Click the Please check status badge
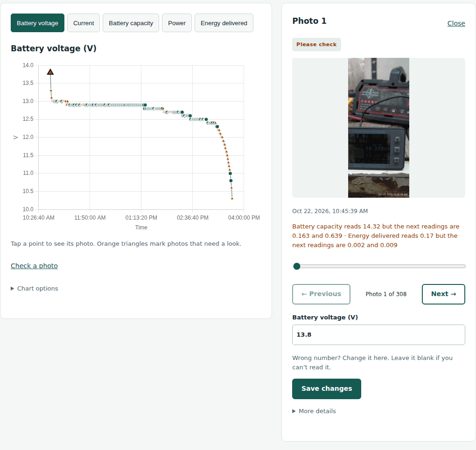Screen dimensions: 476x450 pyautogui.click(x=316, y=45)
